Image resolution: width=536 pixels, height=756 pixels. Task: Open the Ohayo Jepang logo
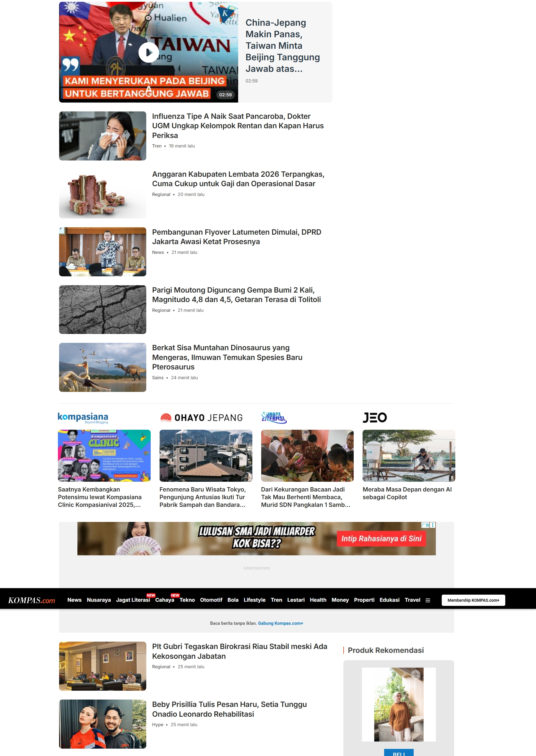click(x=201, y=418)
